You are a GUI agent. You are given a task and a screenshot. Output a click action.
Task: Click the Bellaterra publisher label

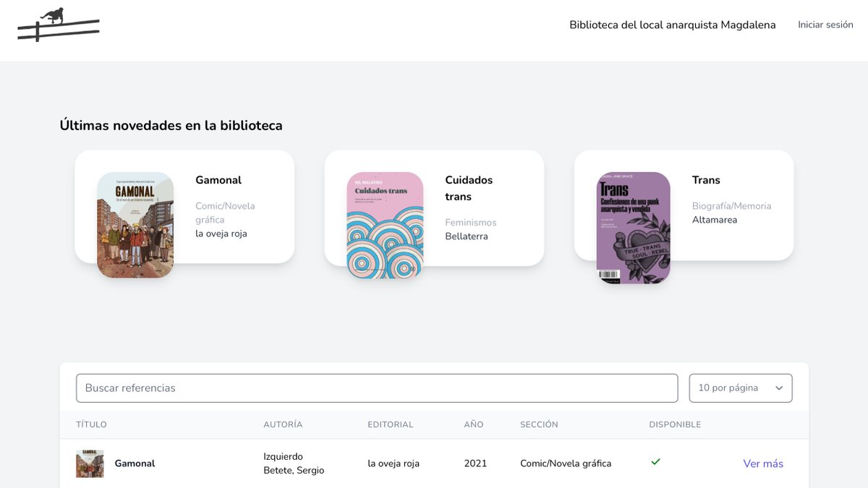467,236
